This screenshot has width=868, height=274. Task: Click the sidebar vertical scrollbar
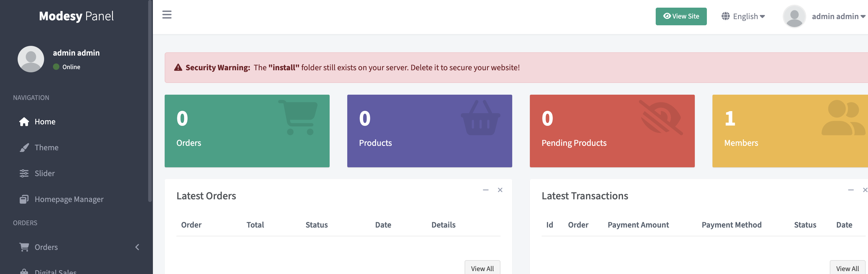[x=150, y=101]
